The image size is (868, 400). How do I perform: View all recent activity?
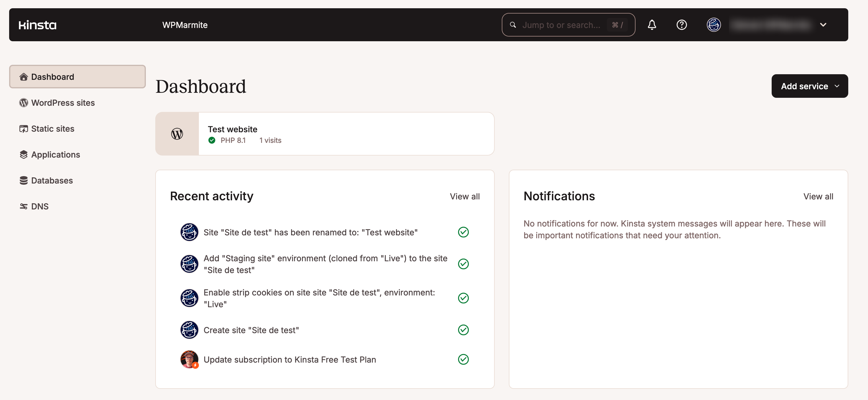tap(465, 196)
